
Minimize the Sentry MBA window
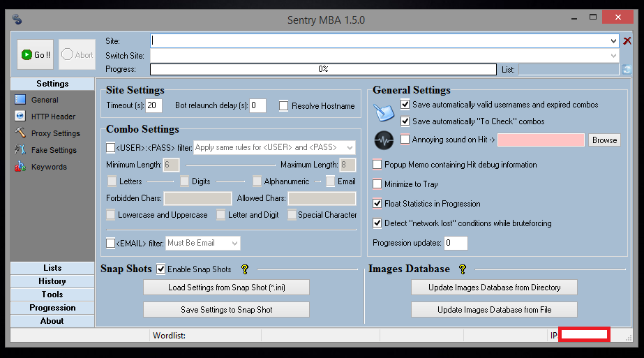(574, 18)
